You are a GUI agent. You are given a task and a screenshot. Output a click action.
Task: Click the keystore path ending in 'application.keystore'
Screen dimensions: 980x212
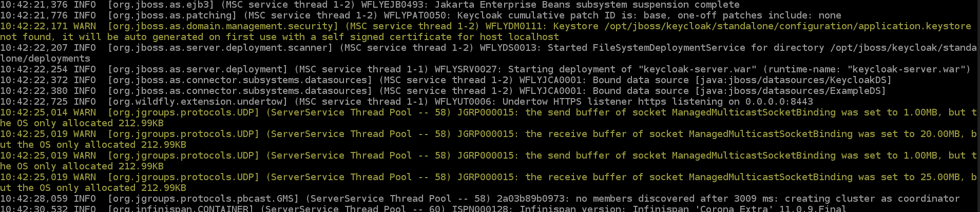coord(788,26)
